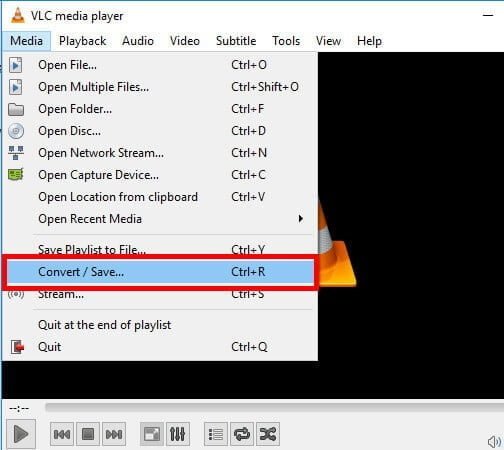Click the elapsed time label
Screen dimensions: 504x450
[x=19, y=408]
